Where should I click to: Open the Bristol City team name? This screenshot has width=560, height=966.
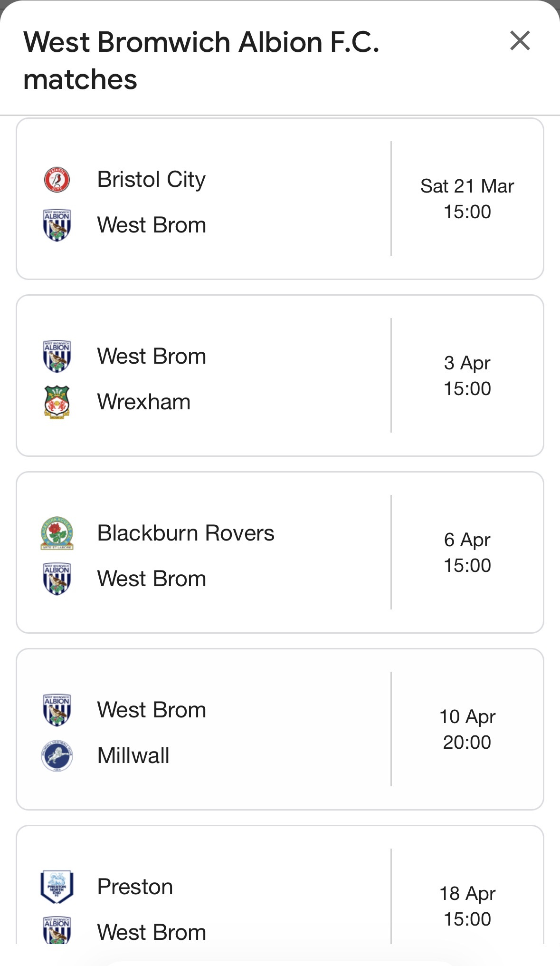(152, 180)
